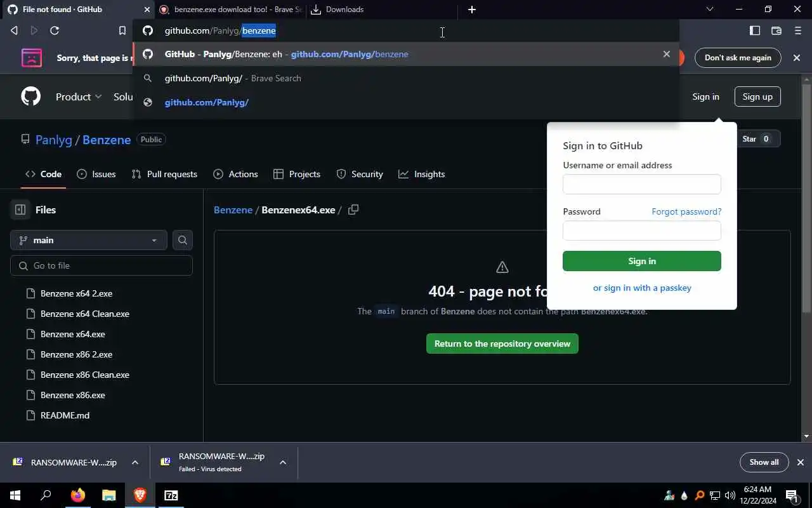Open Benzene x86 Clean.exe file
Screen dimensions: 812x508
85,375
